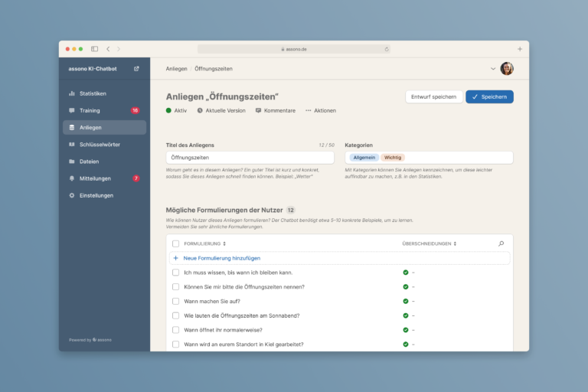Image resolution: width=588 pixels, height=392 pixels.
Task: Click the user avatar picture
Action: (507, 69)
